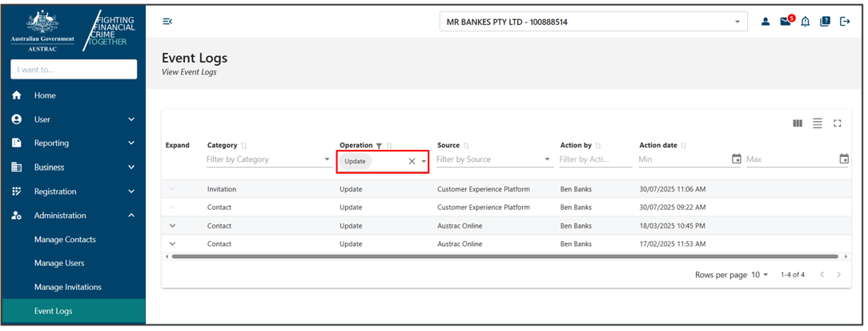Click the Registration checklist icon in the sidebar
The width and height of the screenshot is (868, 331).
pos(17,192)
